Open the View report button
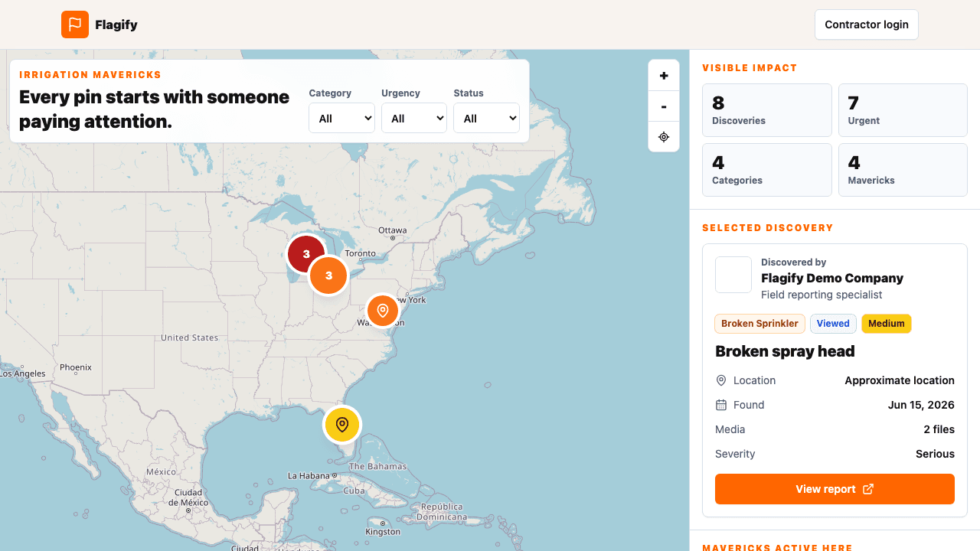The image size is (980, 551). [x=835, y=489]
